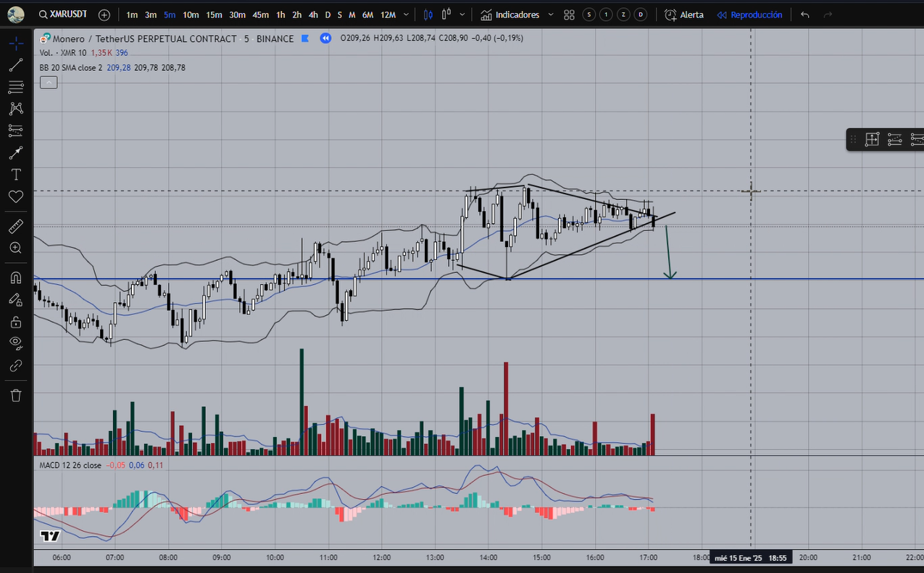Redo the last undone action

pyautogui.click(x=828, y=14)
